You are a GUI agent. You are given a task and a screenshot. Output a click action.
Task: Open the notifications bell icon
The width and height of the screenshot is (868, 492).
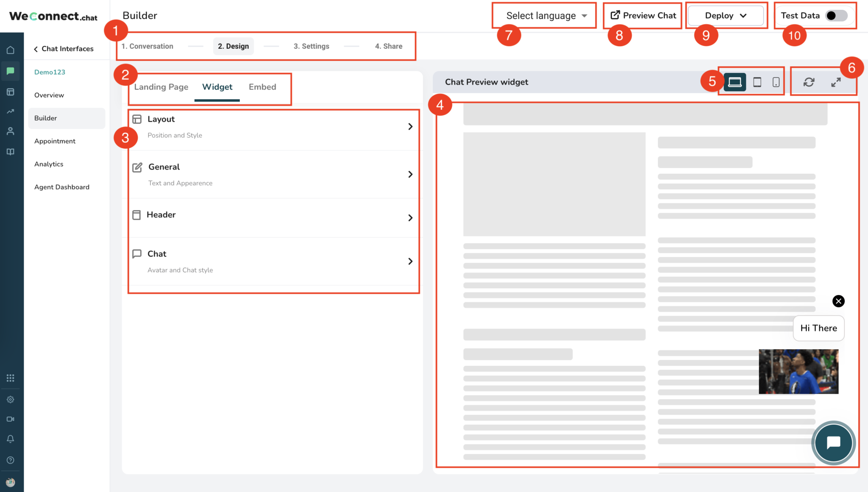tap(11, 439)
